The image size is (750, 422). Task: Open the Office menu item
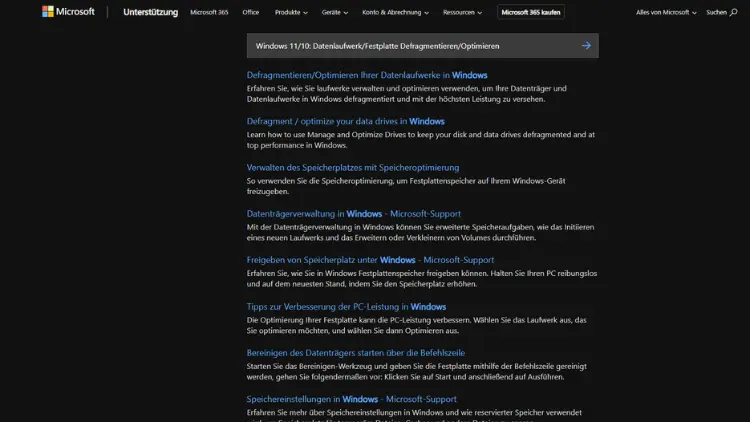coord(250,12)
